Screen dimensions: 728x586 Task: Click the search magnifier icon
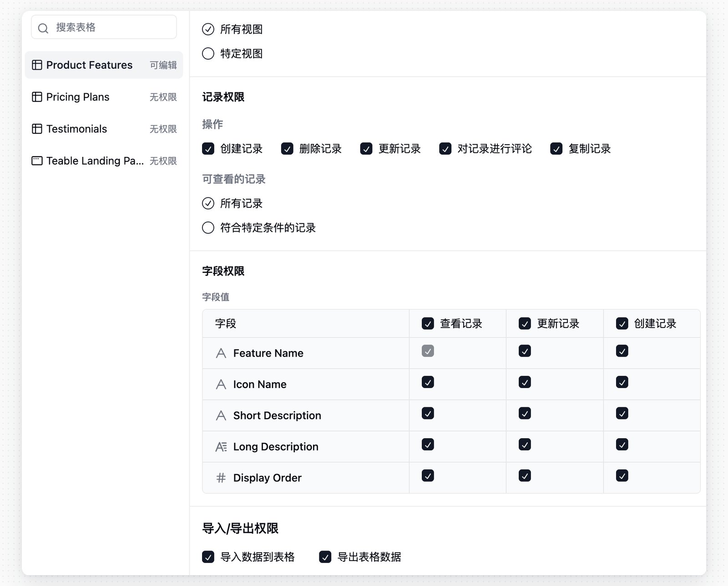[x=43, y=28]
